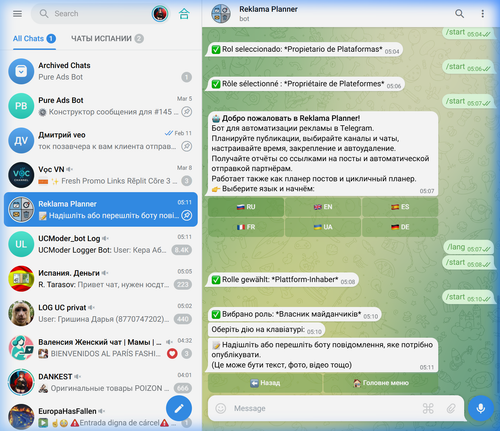The width and height of the screenshot is (500, 431).
Task: Click the /lang sent message
Action: [x=468, y=247]
